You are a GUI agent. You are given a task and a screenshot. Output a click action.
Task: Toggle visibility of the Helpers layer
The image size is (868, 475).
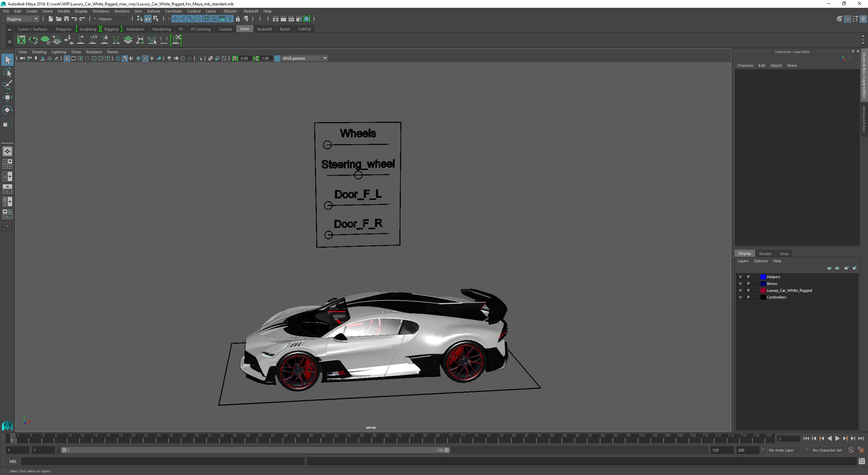point(740,277)
